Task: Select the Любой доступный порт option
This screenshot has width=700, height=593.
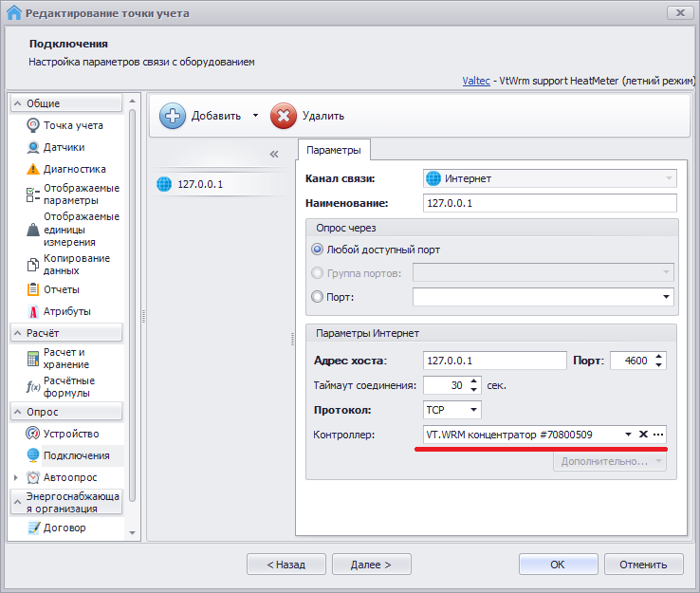Action: click(x=318, y=250)
